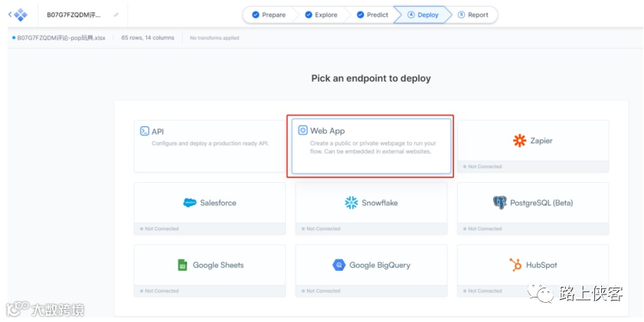Select the Snowflake endpoint card
This screenshot has width=644, height=322.
[x=371, y=208]
